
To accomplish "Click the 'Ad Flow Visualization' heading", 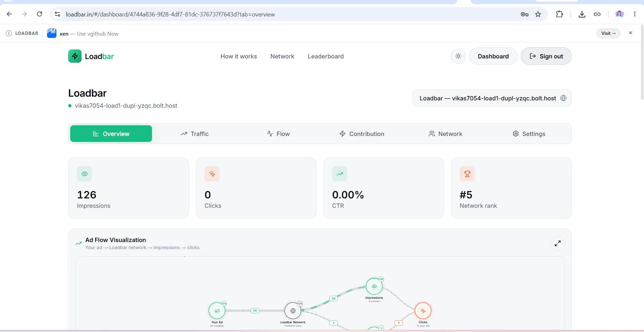I will [x=116, y=240].
